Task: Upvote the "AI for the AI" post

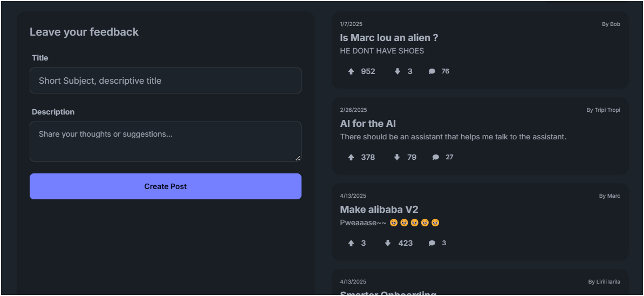Action: pyautogui.click(x=361, y=157)
